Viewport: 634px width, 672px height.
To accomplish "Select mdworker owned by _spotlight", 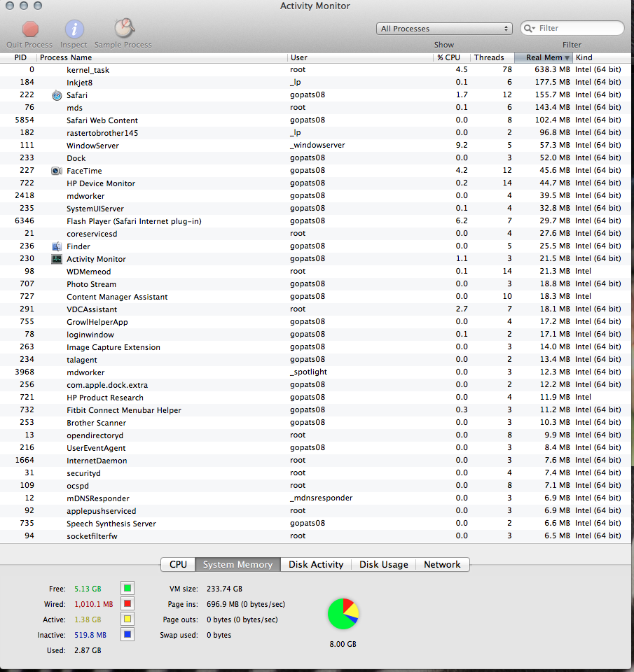I will (x=315, y=372).
